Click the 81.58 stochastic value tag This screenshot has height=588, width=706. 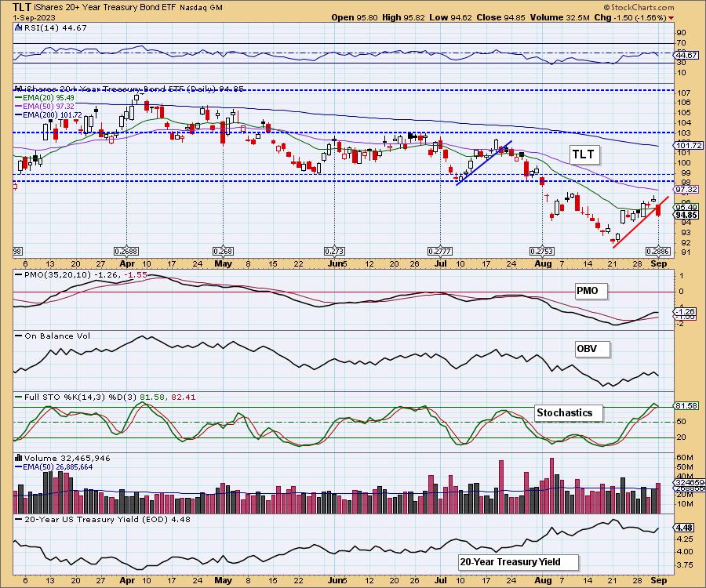coord(686,406)
